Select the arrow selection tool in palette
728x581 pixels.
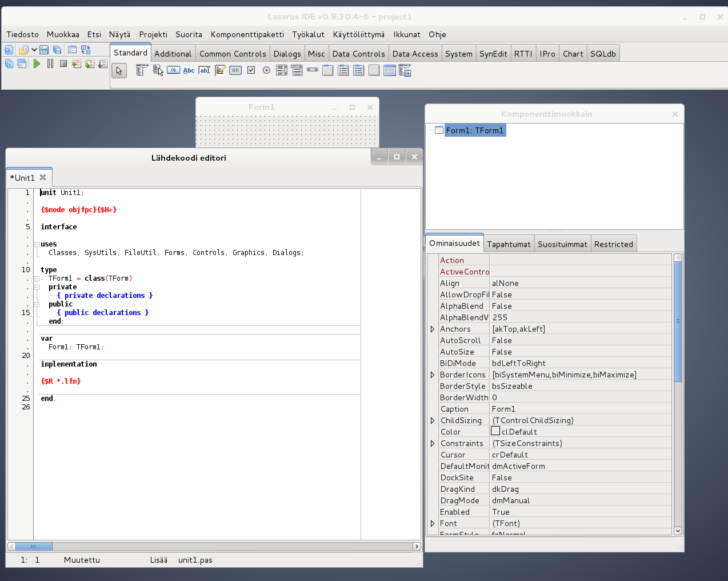(x=119, y=71)
